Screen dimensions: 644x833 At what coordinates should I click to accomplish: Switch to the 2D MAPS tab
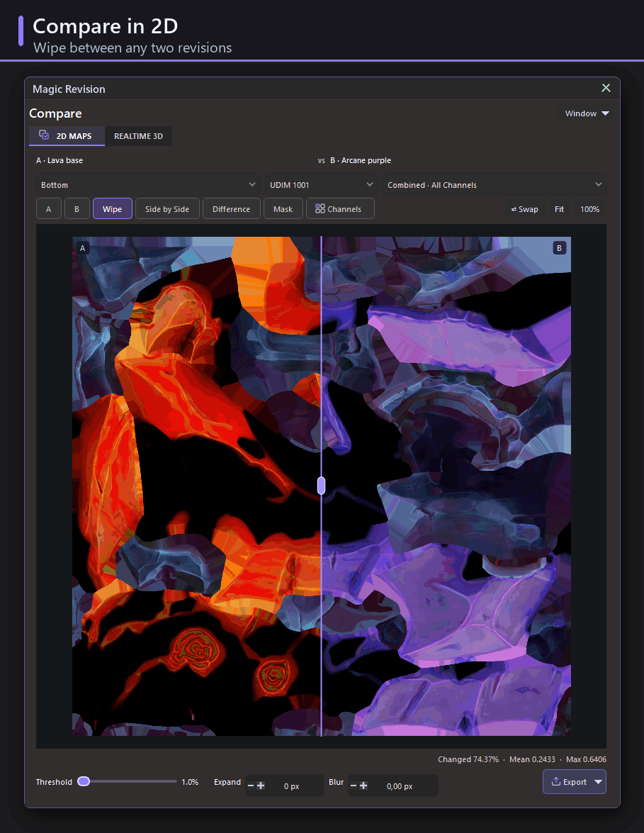point(67,136)
